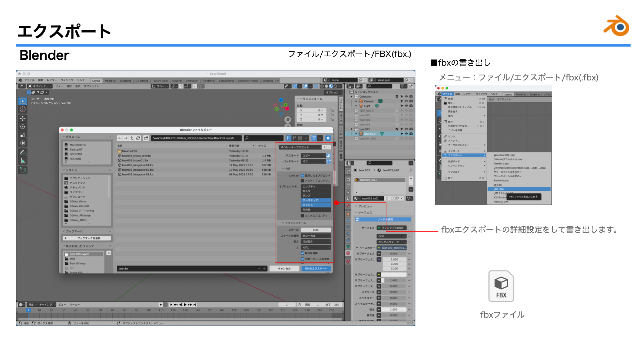Open the 前方 axis dropdown
This screenshot has height=362, width=644.
pos(316,241)
